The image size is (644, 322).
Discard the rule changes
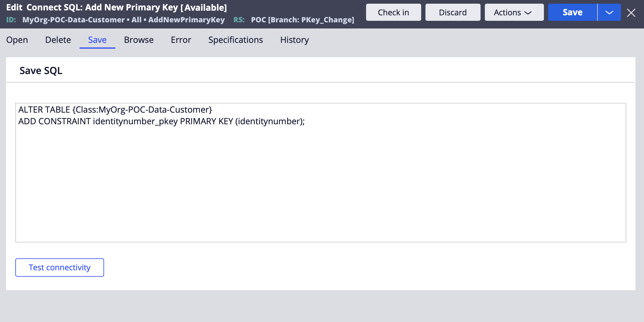click(453, 13)
